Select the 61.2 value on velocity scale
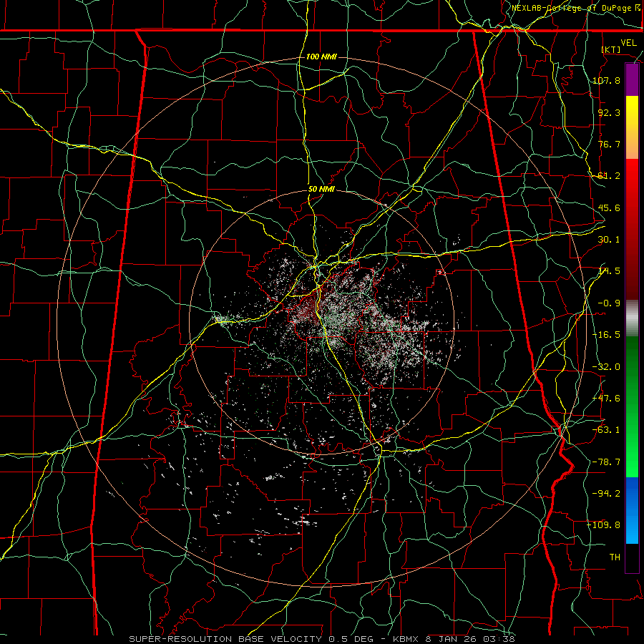644x644 pixels. point(609,176)
